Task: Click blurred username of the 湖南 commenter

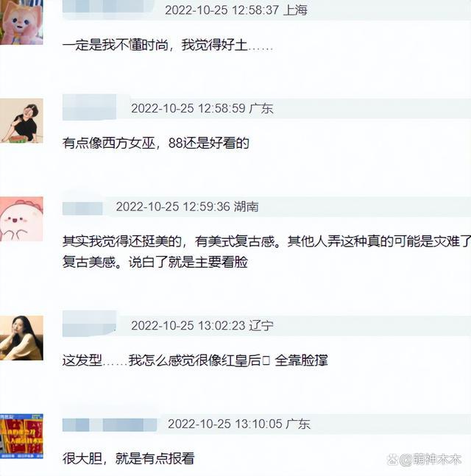Action: pyautogui.click(x=82, y=208)
